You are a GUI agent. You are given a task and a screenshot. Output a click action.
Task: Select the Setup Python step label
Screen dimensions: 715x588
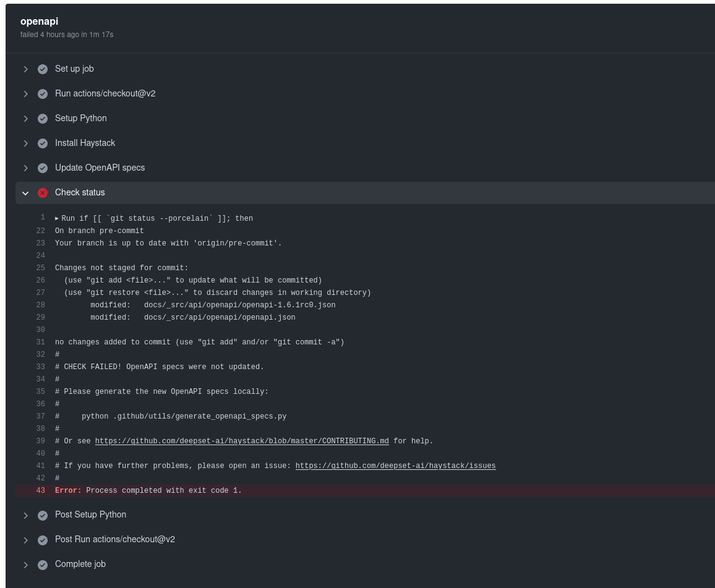[80, 118]
